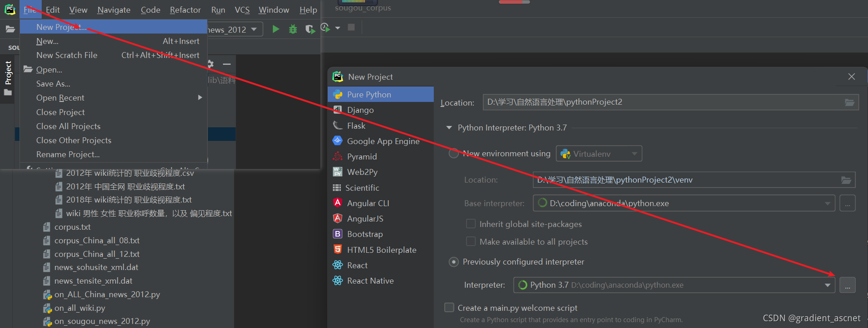Open the Window menu
Screen dimensions: 868x328
click(x=274, y=10)
